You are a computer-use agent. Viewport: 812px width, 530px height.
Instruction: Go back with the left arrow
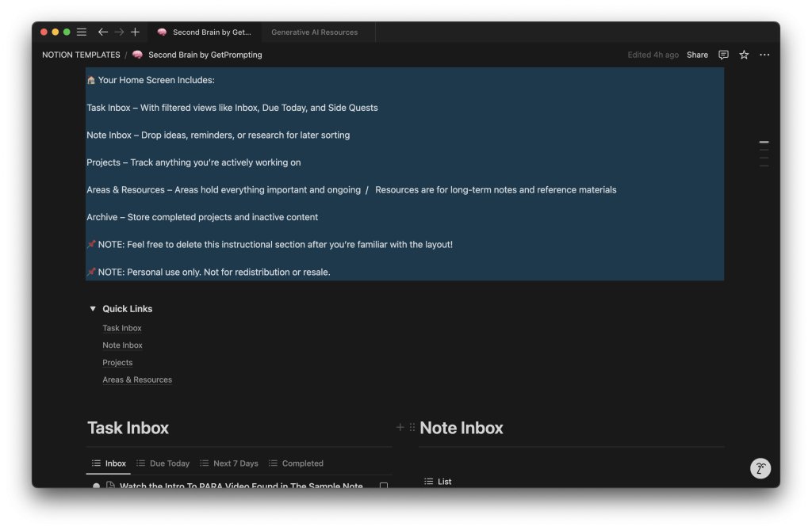pyautogui.click(x=102, y=32)
